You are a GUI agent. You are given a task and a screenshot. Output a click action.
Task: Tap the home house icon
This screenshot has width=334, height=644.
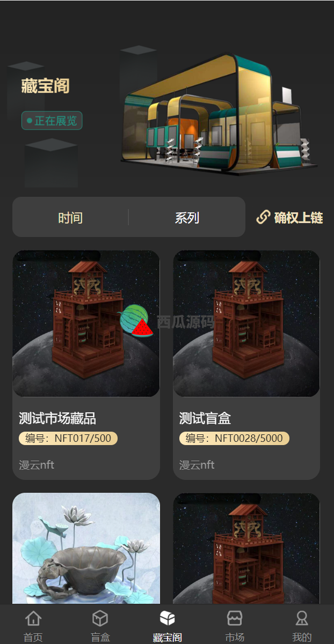33,618
